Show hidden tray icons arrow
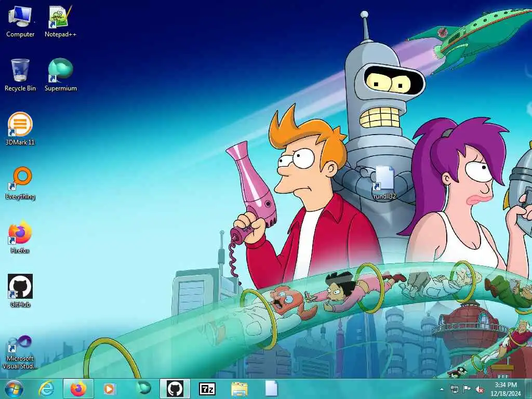 [x=442, y=389]
